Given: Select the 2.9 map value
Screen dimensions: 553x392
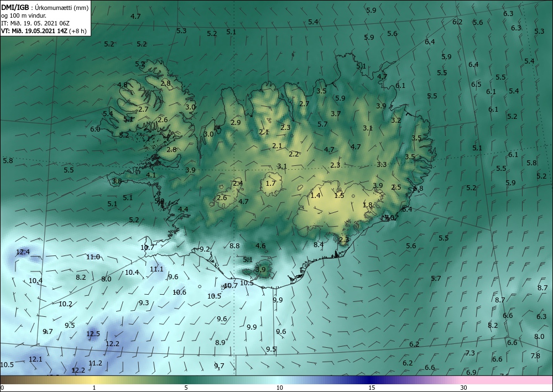Looking at the screenshot, I should (236, 122).
